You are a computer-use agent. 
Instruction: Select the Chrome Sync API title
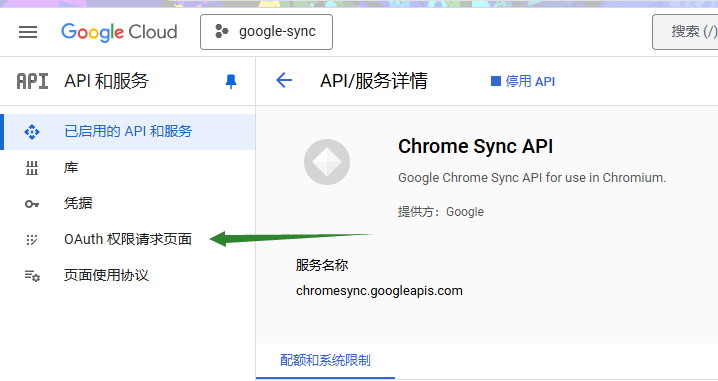pyautogui.click(x=475, y=147)
